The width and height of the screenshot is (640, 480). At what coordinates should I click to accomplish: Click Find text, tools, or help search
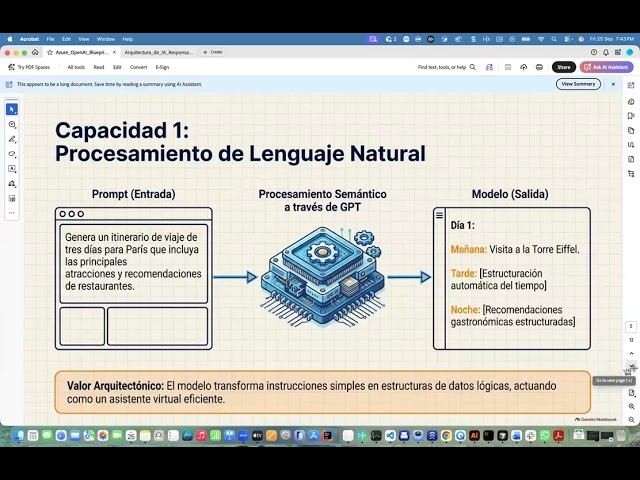[447, 67]
